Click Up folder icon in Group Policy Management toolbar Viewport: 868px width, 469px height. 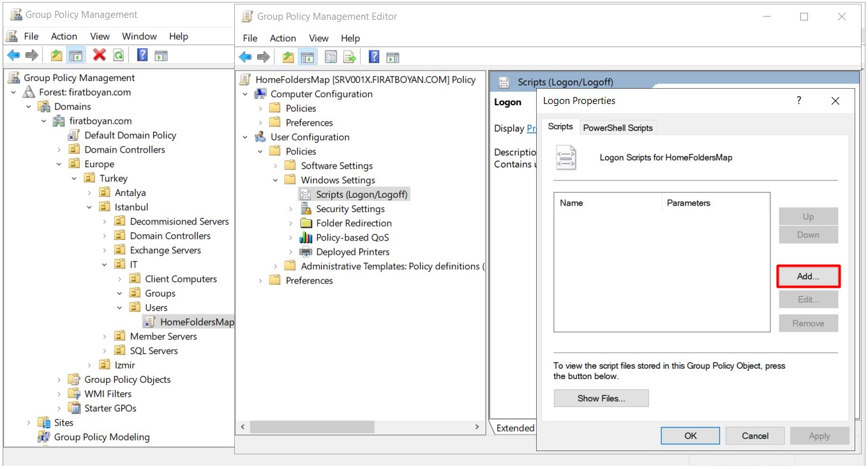point(57,56)
